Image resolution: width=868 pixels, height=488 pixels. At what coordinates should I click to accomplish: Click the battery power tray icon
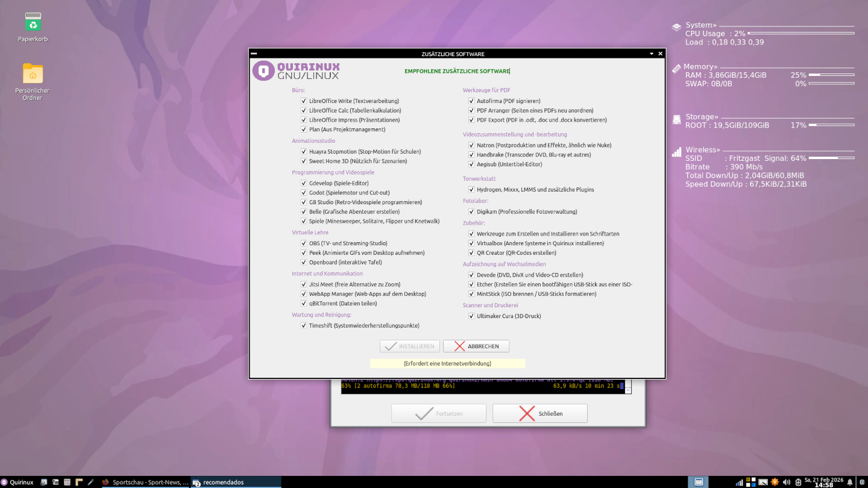[798, 482]
